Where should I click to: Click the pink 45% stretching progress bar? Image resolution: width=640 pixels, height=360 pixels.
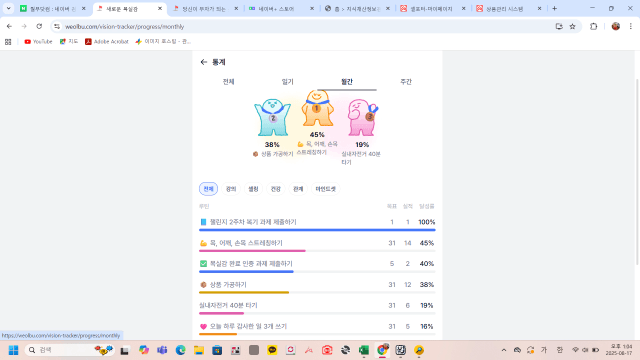tap(252, 251)
